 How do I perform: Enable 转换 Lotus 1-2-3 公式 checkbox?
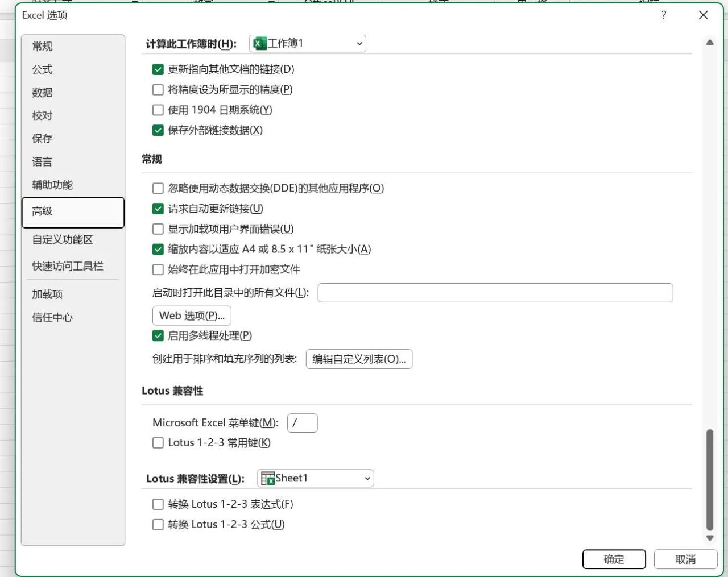[x=158, y=525]
